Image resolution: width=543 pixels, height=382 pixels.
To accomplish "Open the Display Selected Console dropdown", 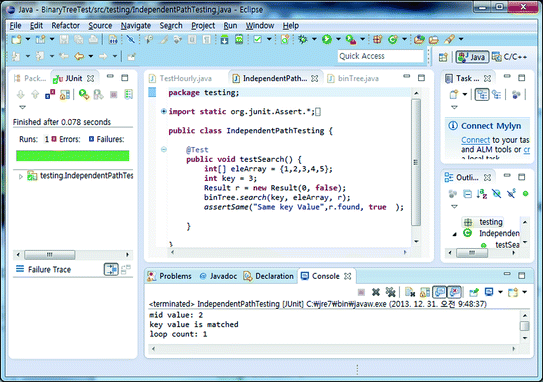I will [x=500, y=292].
